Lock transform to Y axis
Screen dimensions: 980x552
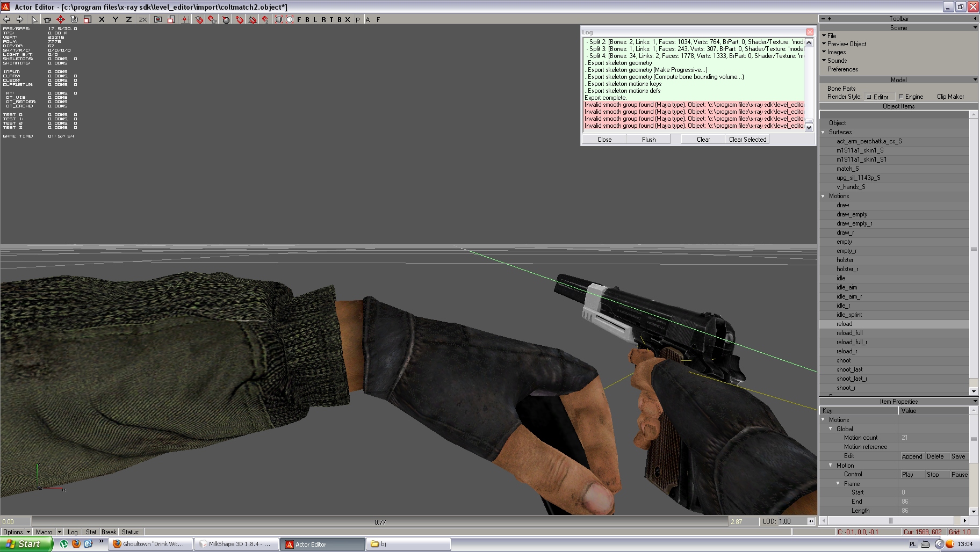(x=115, y=19)
